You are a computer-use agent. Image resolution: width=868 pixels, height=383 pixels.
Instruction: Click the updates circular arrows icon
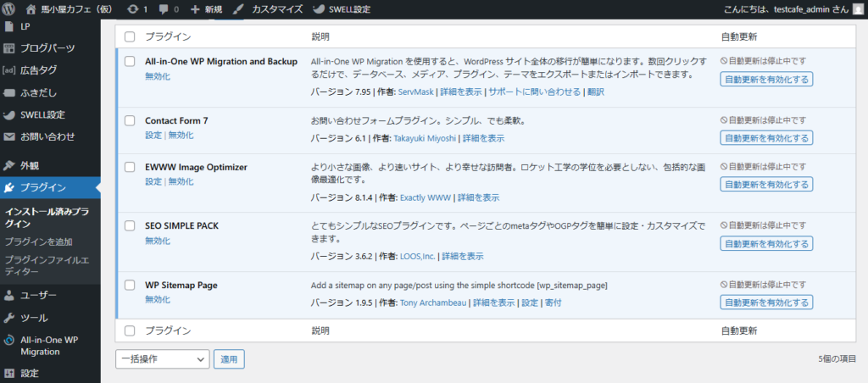coord(133,9)
